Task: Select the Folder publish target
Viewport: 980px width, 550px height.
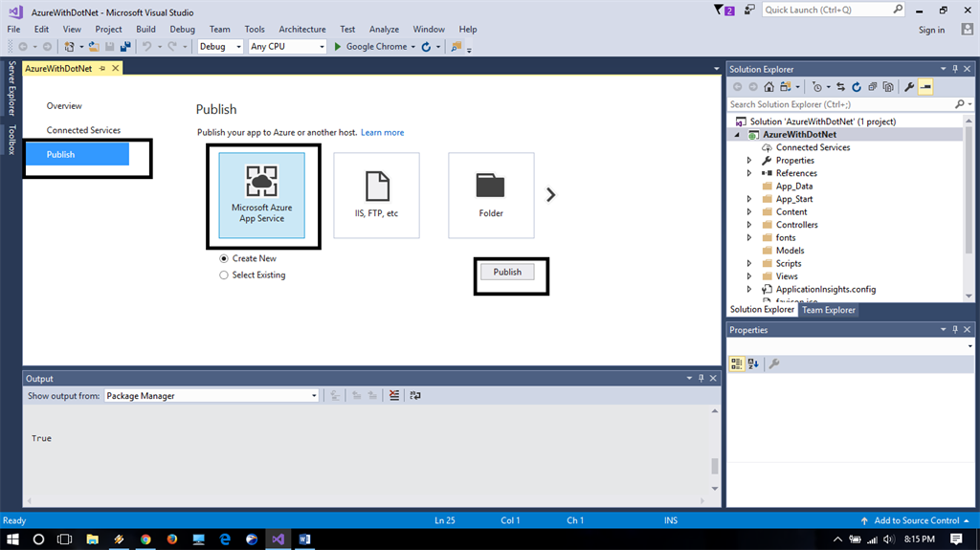Action: click(491, 195)
